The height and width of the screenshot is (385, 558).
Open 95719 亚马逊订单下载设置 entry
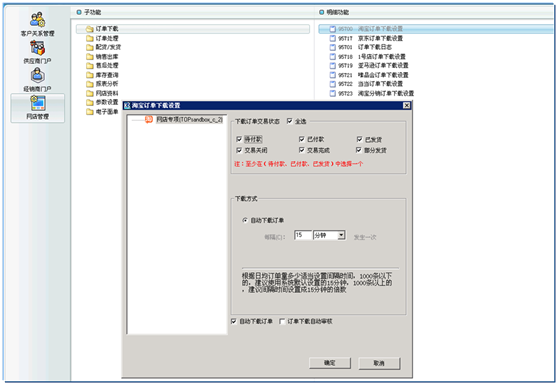point(369,65)
